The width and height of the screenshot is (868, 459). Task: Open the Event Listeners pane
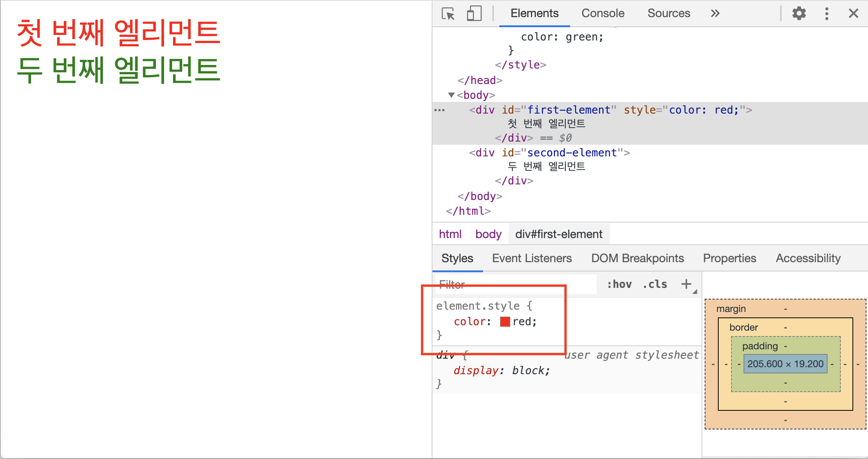click(532, 258)
